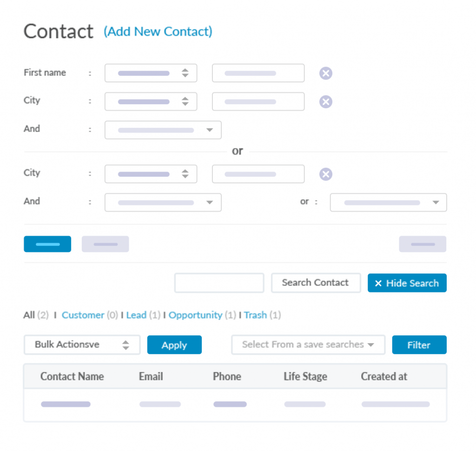Expand the first 'And' field dropdown
This screenshot has width=476, height=451.
163,130
